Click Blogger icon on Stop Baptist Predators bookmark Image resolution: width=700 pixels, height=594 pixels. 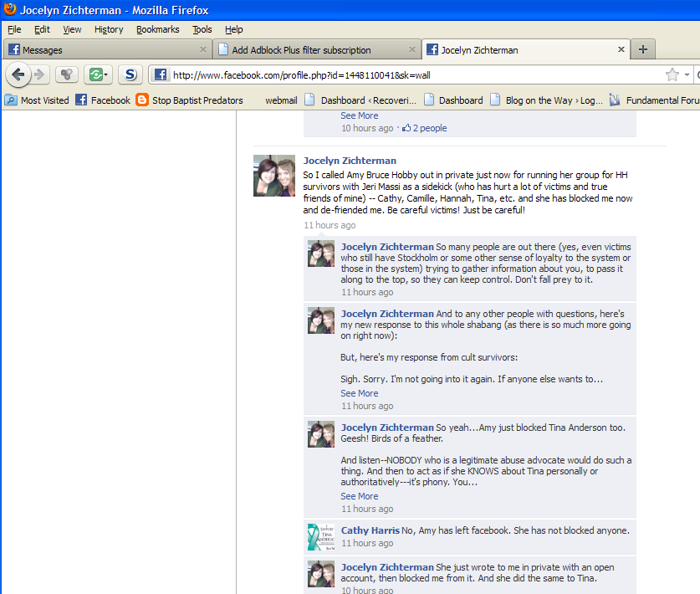click(142, 100)
